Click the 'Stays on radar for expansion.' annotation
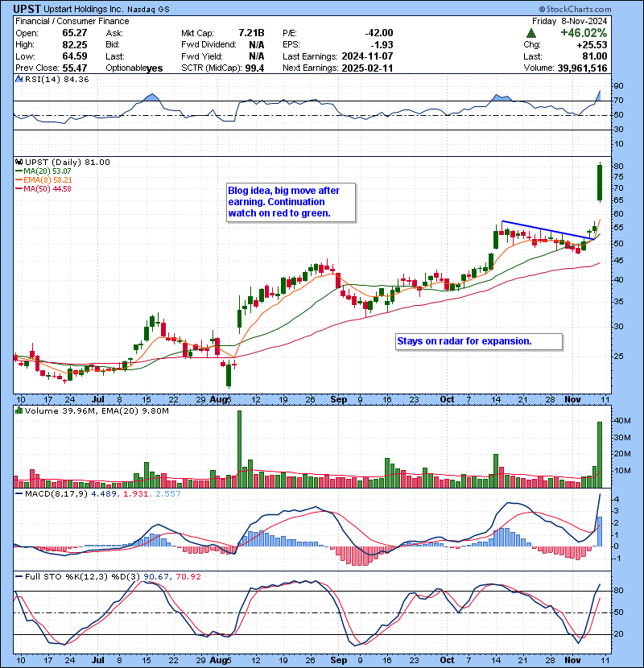 (479, 342)
